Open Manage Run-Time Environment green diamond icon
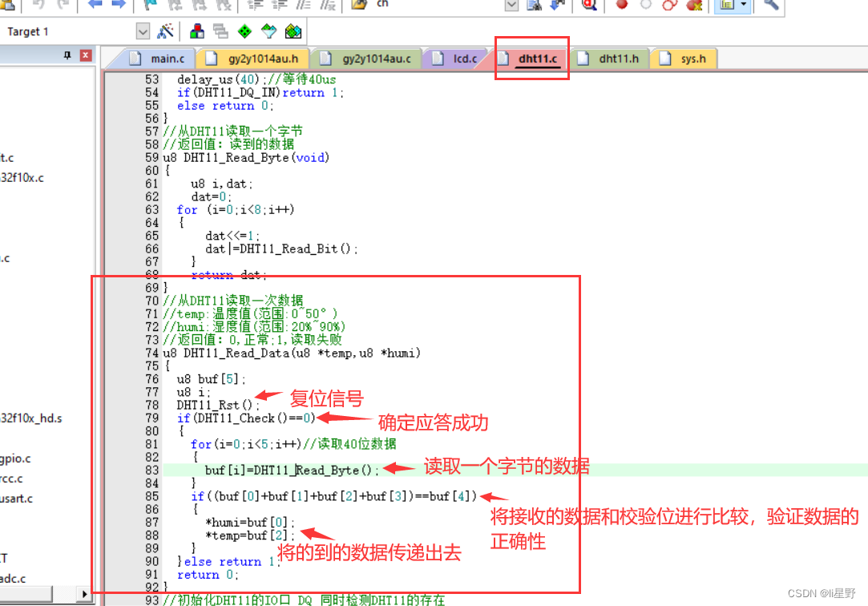 pyautogui.click(x=245, y=32)
